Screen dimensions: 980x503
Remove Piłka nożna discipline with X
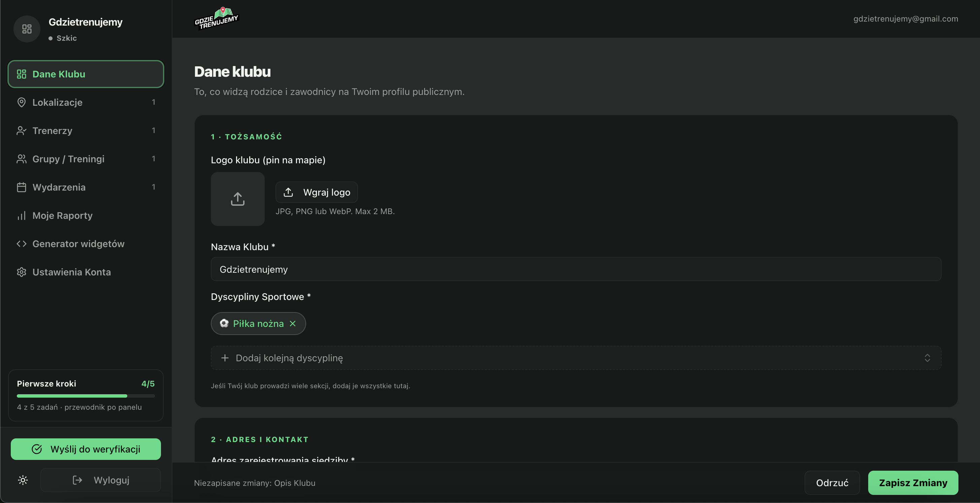(x=293, y=324)
